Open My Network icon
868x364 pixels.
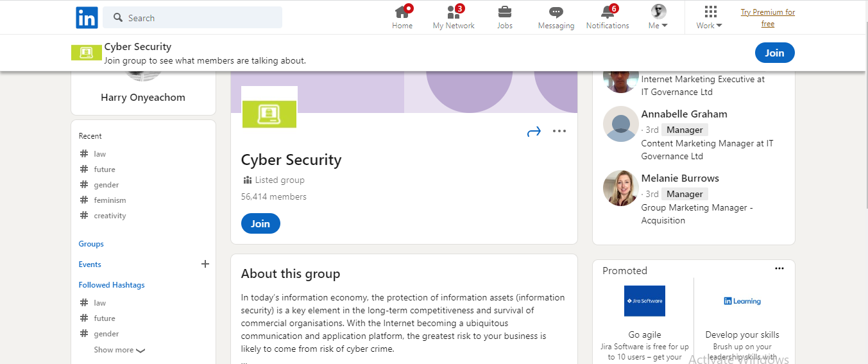[454, 12]
